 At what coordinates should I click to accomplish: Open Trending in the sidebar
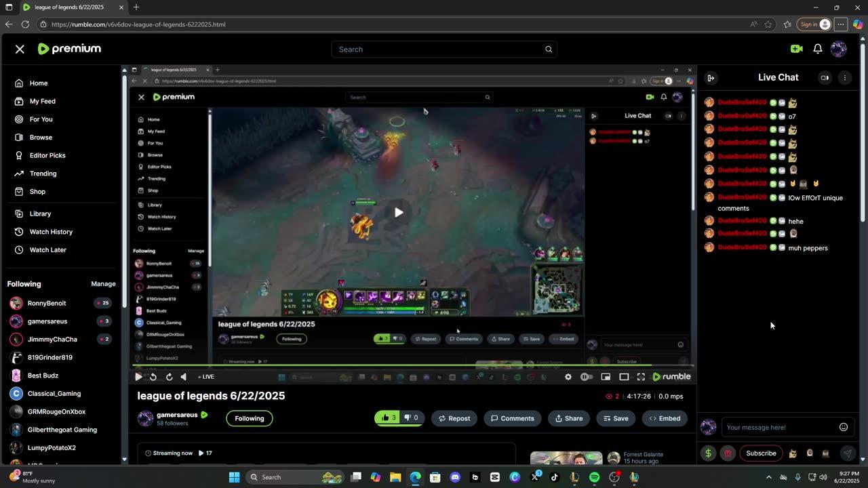click(43, 174)
